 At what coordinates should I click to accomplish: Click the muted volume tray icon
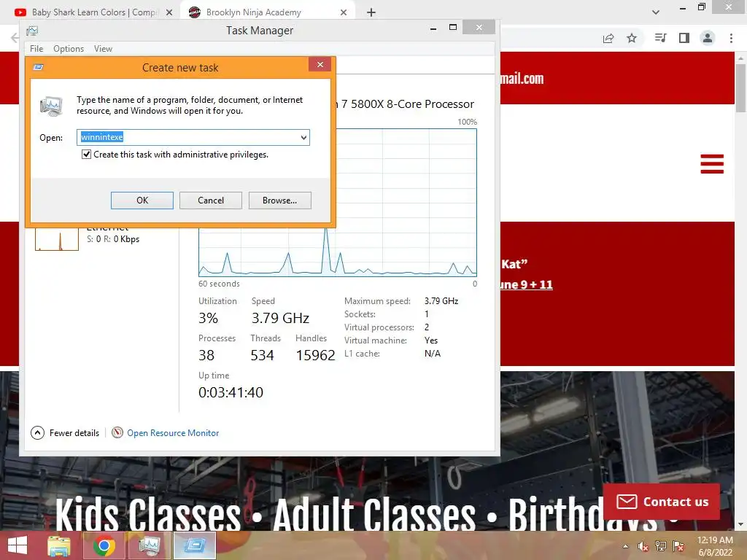click(x=643, y=546)
